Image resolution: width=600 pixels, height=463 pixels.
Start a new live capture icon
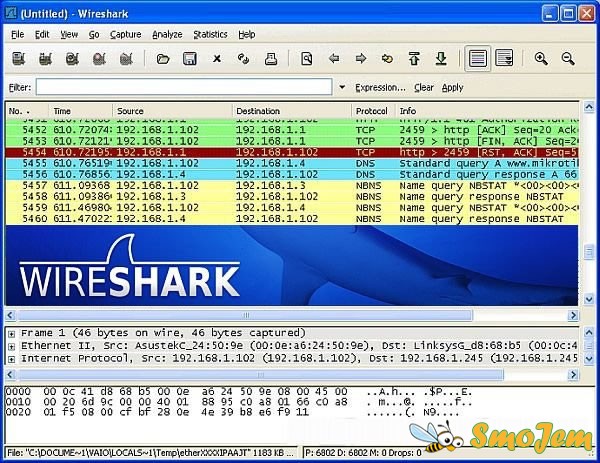coord(72,59)
